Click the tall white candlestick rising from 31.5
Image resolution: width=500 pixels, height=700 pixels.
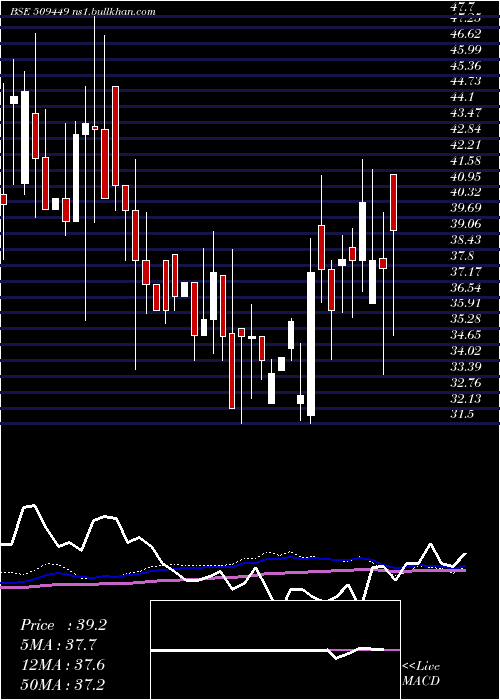(x=311, y=344)
